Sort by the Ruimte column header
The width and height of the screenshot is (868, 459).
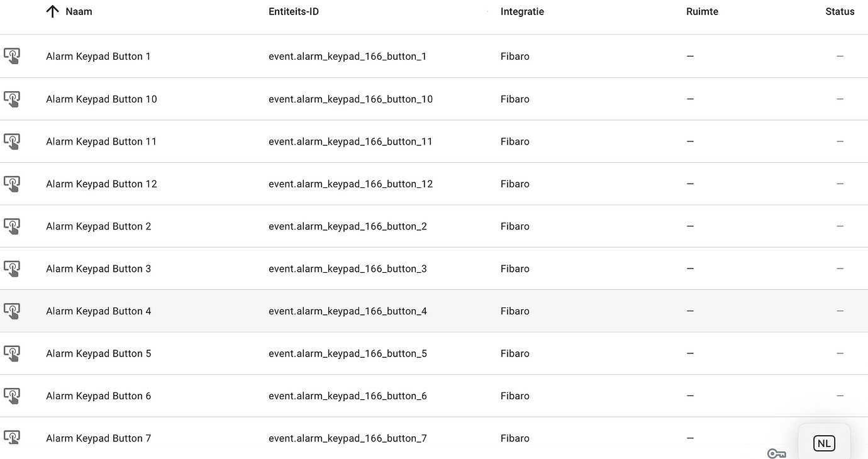click(x=702, y=11)
